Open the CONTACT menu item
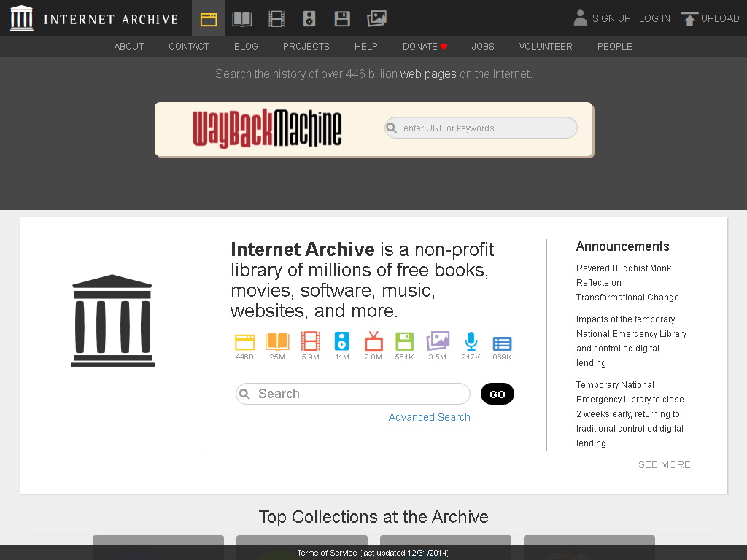This screenshot has width=747, height=560. [189, 47]
